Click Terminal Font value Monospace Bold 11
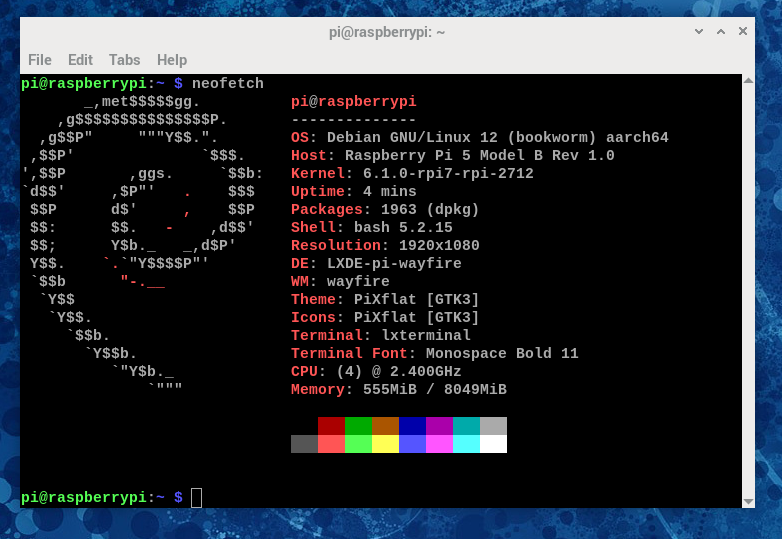Screen dimensions: 782x539 [502, 353]
